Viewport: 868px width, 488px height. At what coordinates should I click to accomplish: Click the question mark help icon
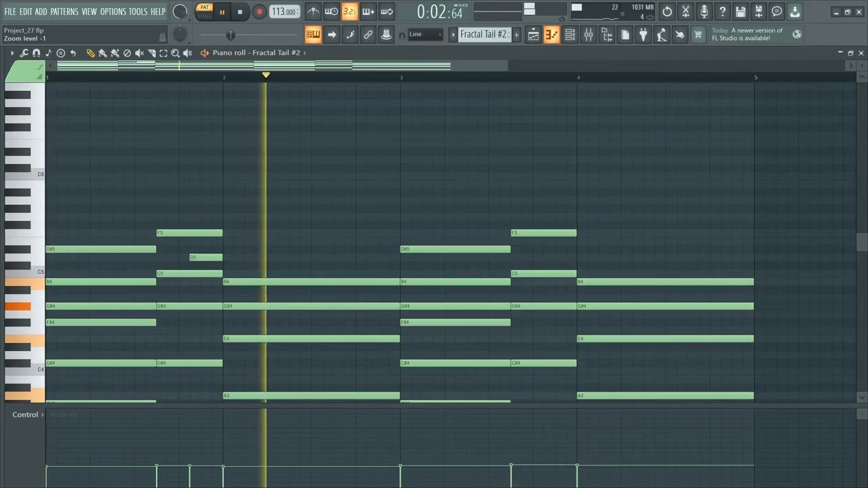(x=722, y=12)
